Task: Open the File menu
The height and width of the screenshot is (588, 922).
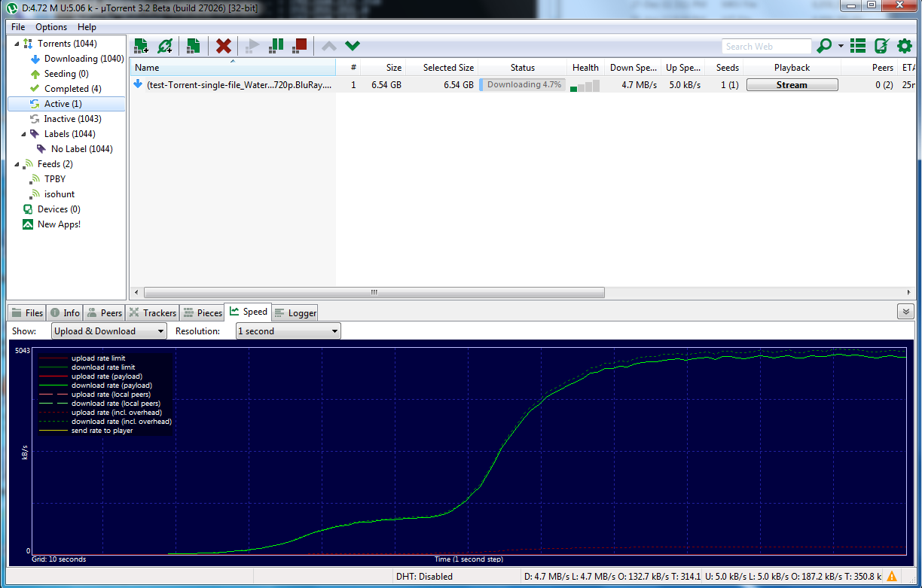Action: 18,27
